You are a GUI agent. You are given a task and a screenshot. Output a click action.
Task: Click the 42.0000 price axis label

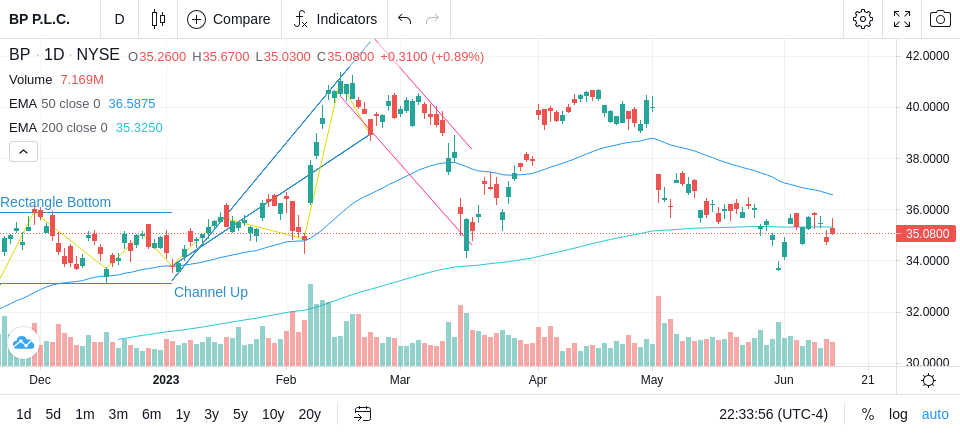point(927,56)
